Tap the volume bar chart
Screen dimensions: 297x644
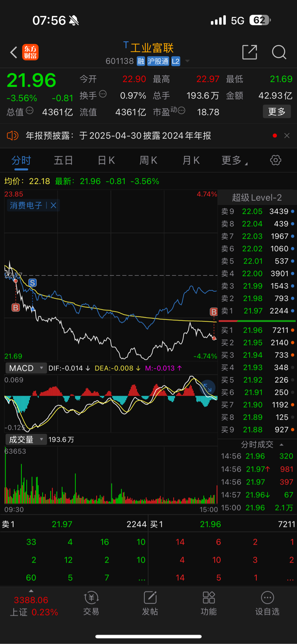tap(111, 476)
